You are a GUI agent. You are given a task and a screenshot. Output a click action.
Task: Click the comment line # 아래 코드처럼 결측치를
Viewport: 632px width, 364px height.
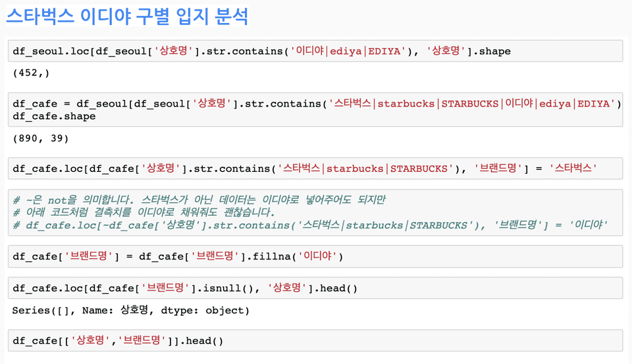pyautogui.click(x=144, y=212)
